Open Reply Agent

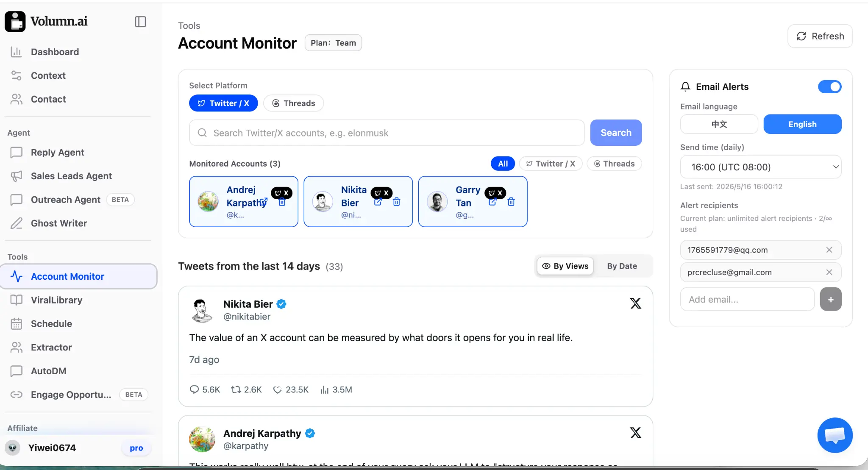[x=57, y=152]
